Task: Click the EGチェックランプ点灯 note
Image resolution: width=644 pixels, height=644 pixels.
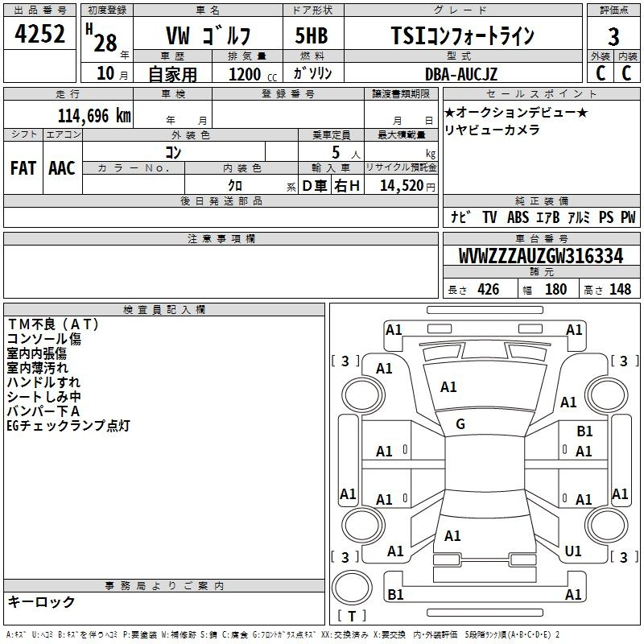Action: 68,426
